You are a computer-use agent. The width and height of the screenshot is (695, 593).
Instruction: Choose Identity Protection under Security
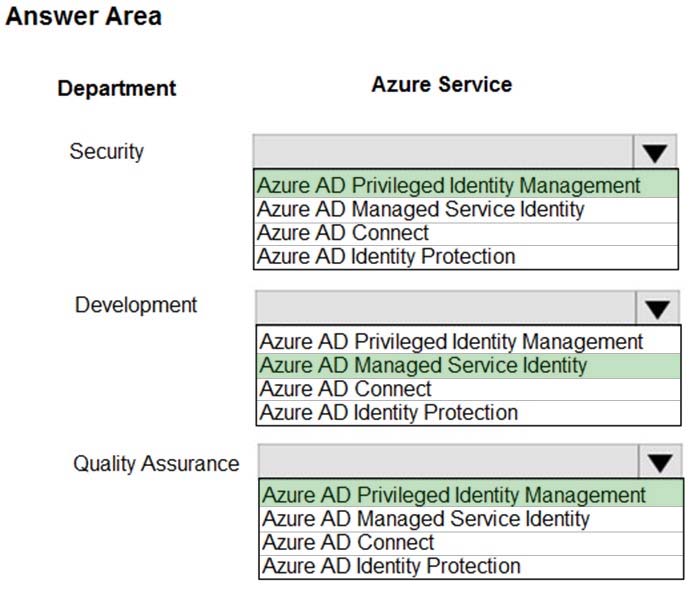[x=466, y=257]
